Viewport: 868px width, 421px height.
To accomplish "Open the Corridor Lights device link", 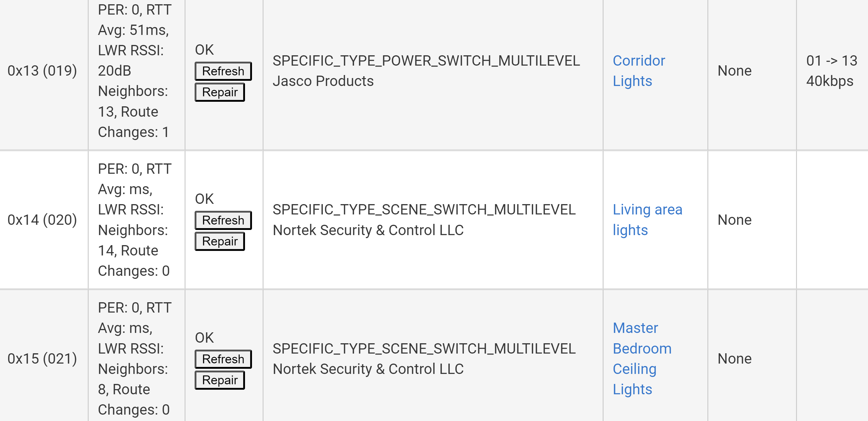I will [638, 71].
